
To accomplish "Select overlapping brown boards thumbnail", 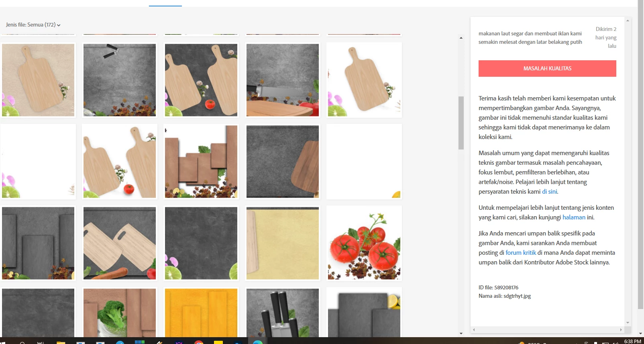I will pyautogui.click(x=201, y=162).
